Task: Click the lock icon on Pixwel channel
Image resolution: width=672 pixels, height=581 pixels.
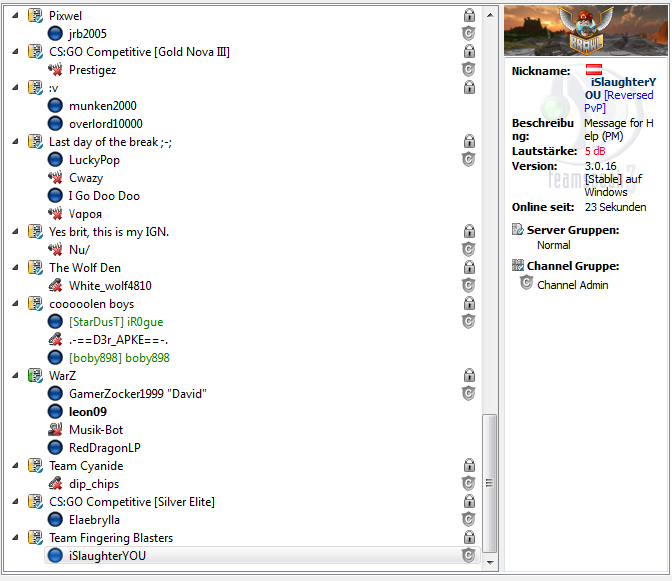Action: coord(469,15)
